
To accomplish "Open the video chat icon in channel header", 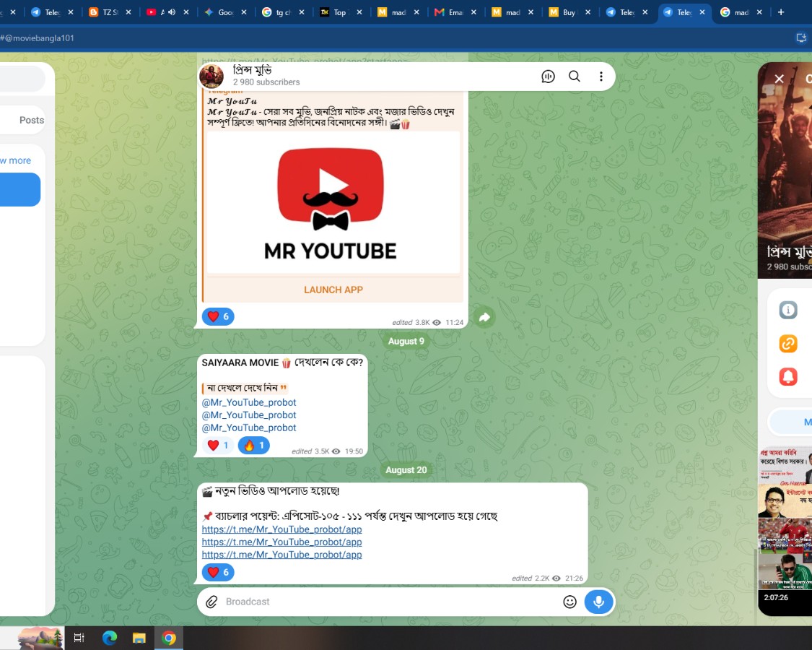I will click(548, 77).
